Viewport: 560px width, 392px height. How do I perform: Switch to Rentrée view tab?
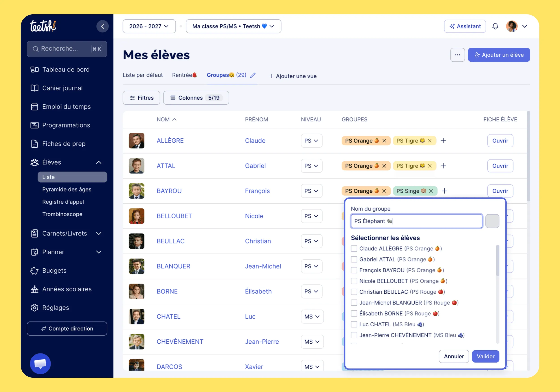(184, 75)
